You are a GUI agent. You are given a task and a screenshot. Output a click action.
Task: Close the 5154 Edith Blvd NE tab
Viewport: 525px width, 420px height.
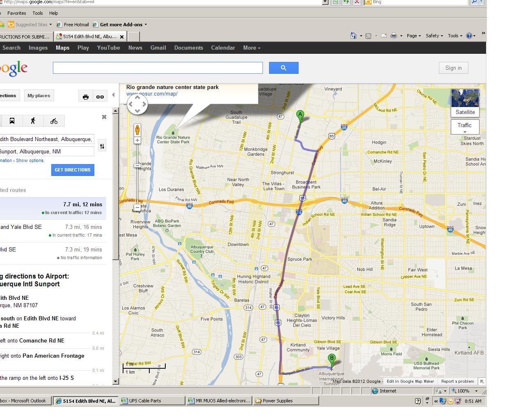(x=121, y=37)
